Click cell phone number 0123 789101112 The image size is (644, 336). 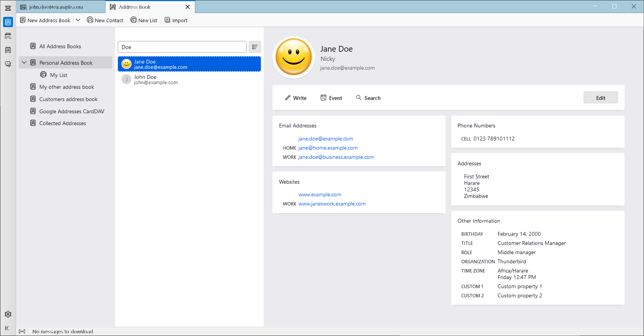[494, 139]
